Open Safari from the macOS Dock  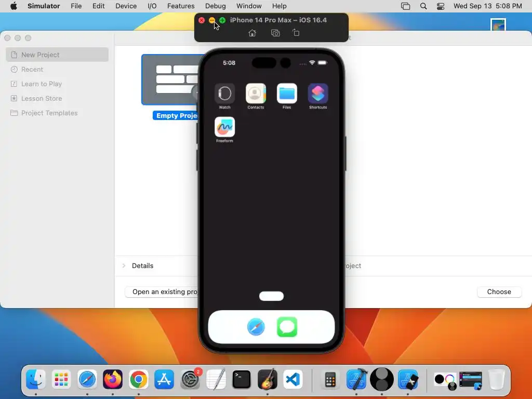point(87,379)
